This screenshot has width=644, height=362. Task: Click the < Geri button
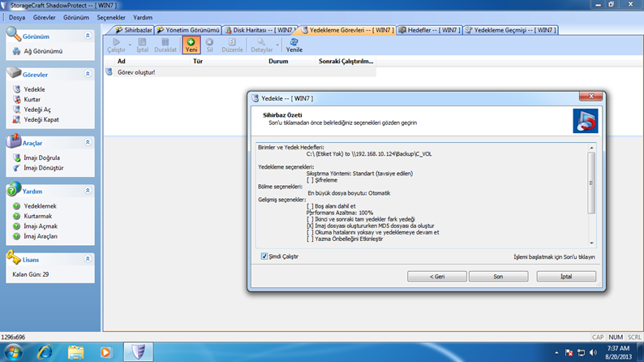point(437,277)
